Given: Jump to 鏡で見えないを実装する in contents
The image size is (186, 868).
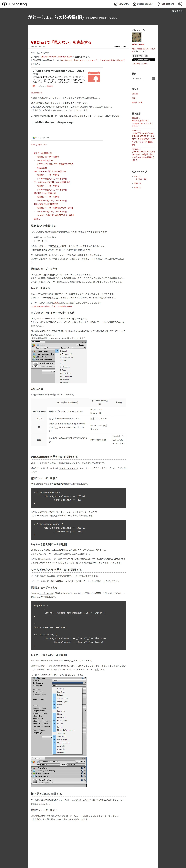Looking at the screenshot, I should [45, 193].
